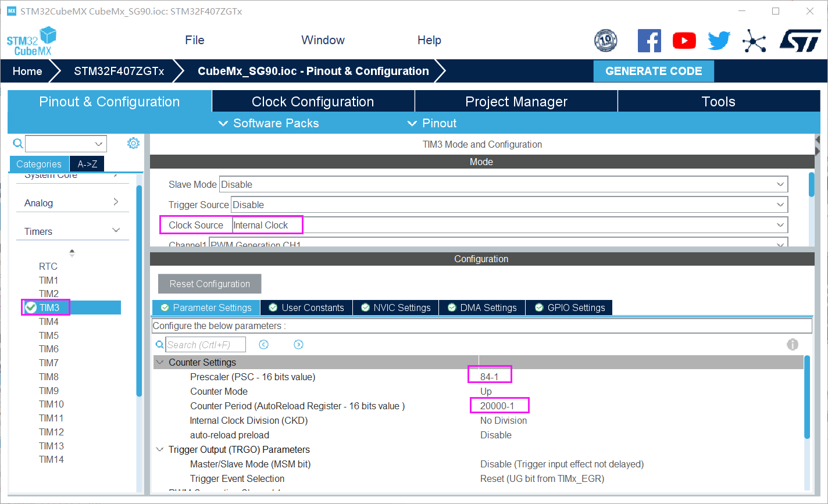
Task: Switch to Project Manager tab
Action: pos(516,102)
